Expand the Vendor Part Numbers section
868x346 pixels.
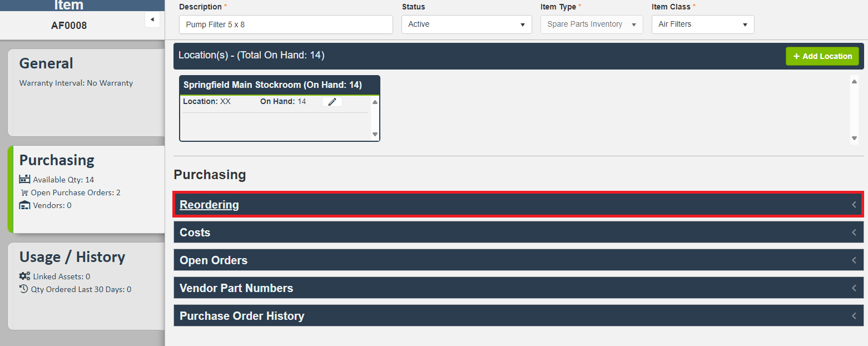click(236, 288)
